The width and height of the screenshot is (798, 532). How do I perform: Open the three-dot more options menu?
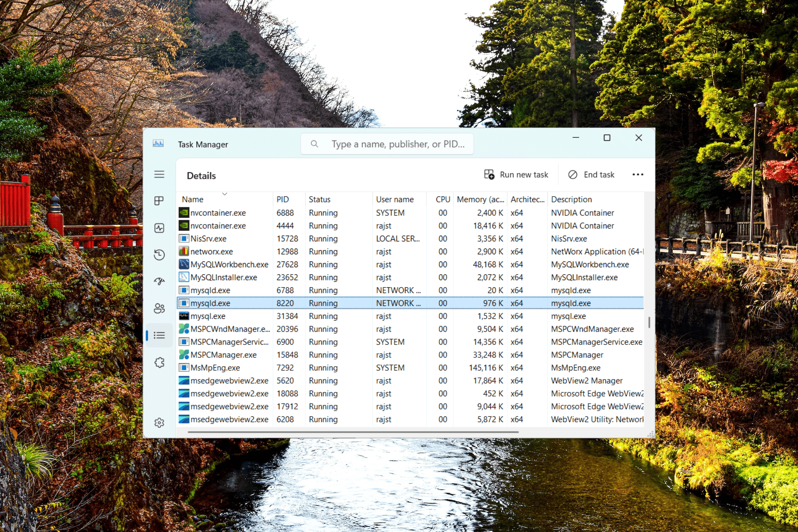[x=638, y=175]
